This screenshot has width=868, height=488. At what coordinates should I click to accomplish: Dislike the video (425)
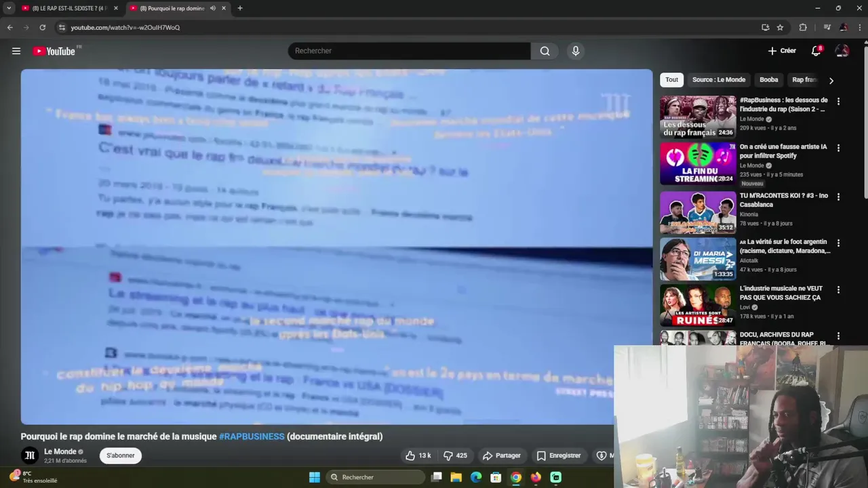click(x=455, y=455)
